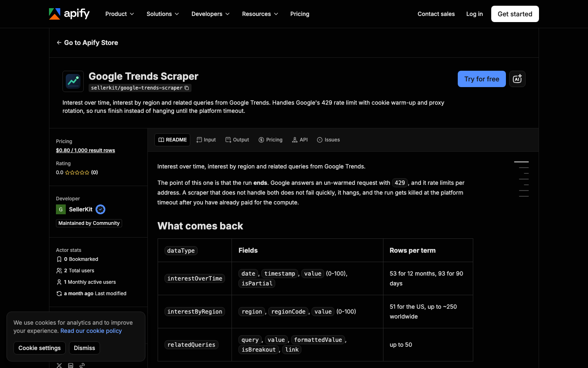Share on X (Twitter) icon
This screenshot has width=588, height=368.
point(59,365)
